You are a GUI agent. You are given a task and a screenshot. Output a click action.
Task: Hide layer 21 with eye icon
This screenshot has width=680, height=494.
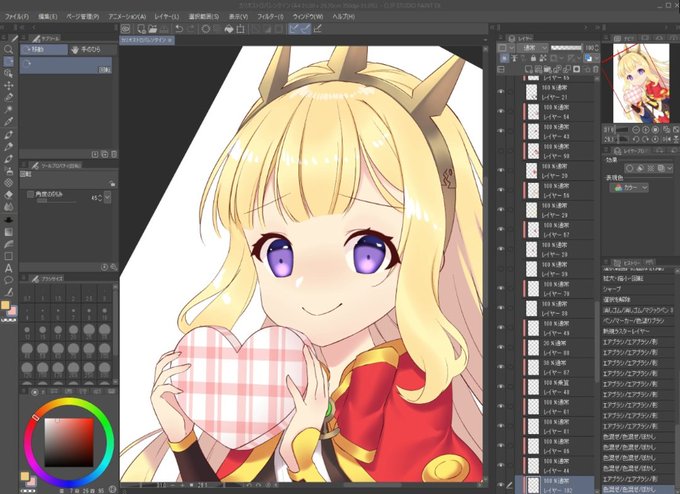(x=501, y=92)
